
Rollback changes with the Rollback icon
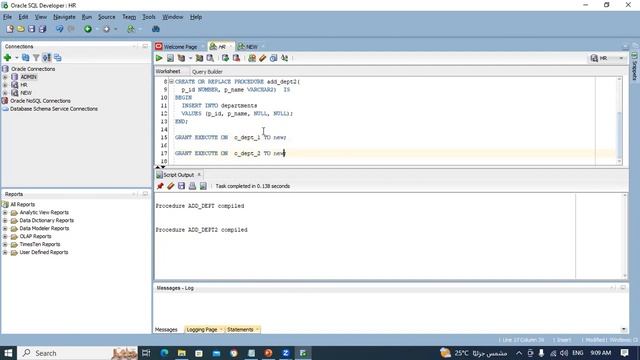(x=236, y=58)
